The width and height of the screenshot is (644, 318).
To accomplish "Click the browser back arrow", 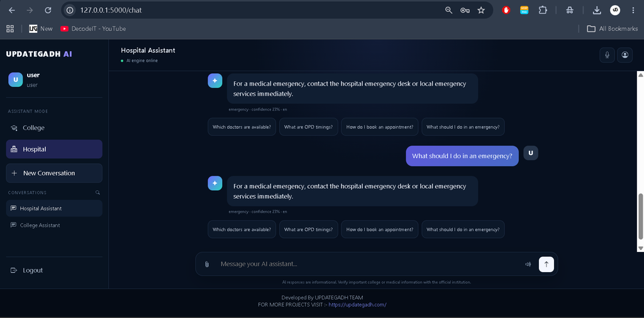I will pos(11,10).
